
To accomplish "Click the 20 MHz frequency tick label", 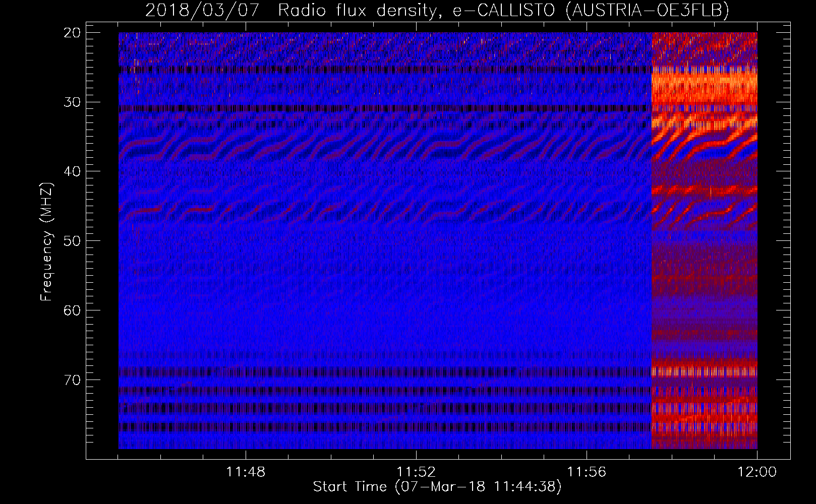I will 73,33.
